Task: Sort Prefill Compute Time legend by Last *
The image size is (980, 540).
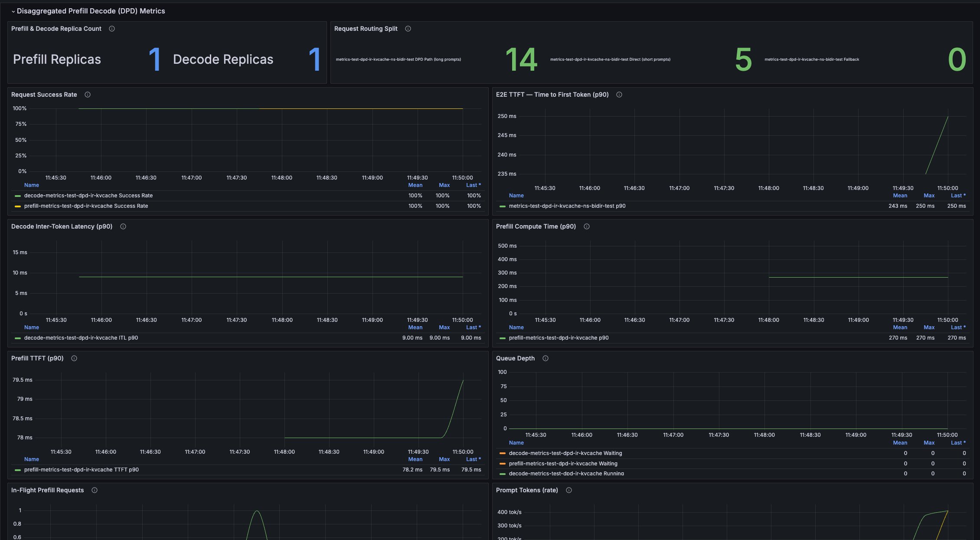Action: tap(958, 327)
